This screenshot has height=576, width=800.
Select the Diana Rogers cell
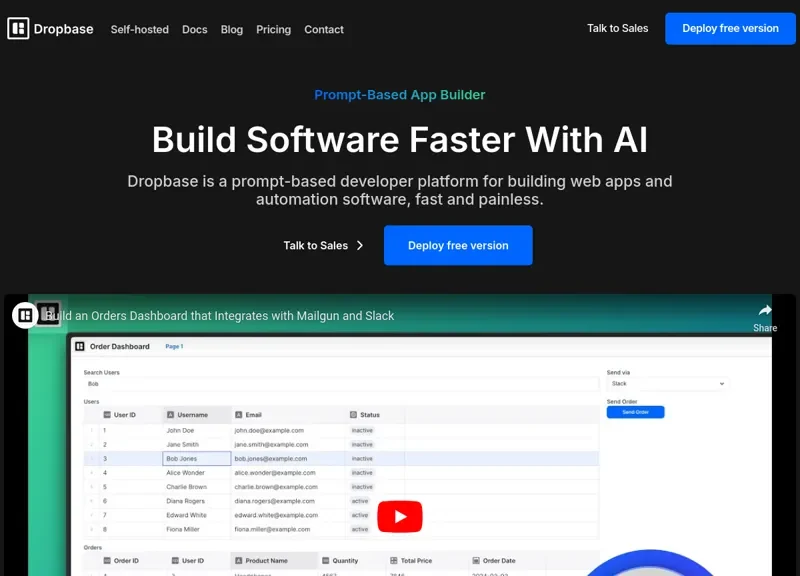[197, 501]
